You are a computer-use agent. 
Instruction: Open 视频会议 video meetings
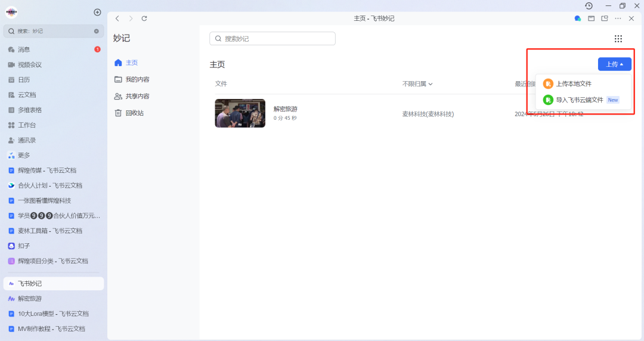(x=54, y=64)
